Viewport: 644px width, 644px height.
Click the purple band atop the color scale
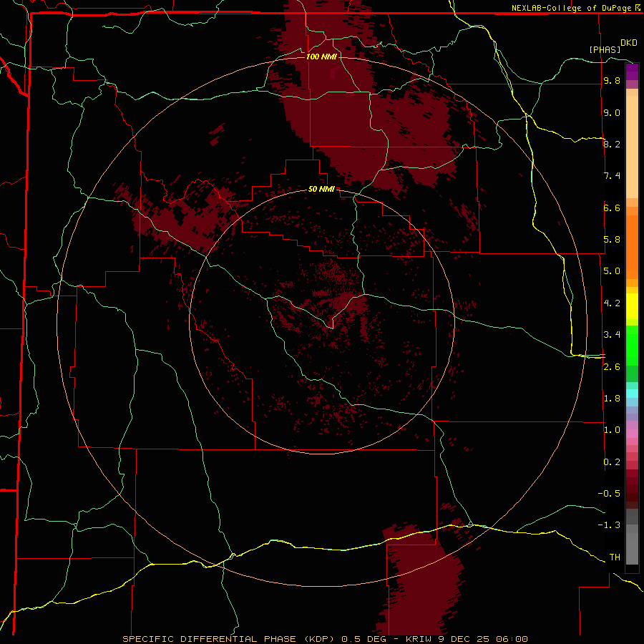pyautogui.click(x=632, y=72)
